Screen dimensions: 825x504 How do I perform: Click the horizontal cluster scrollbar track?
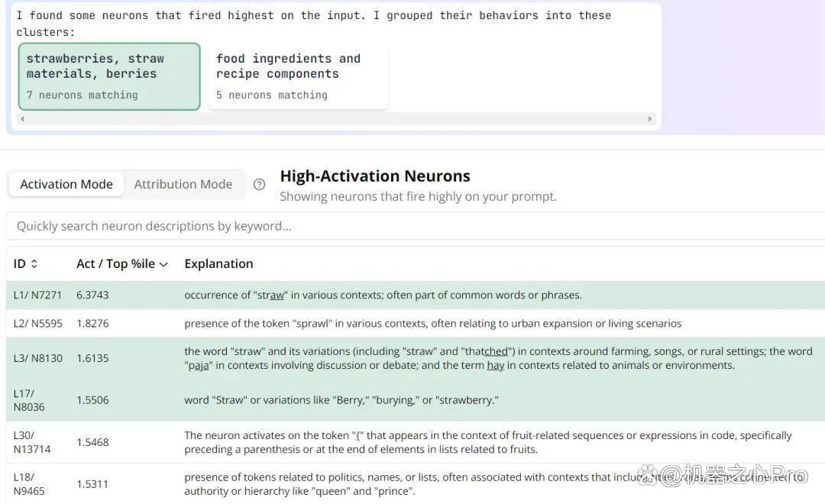click(335, 119)
